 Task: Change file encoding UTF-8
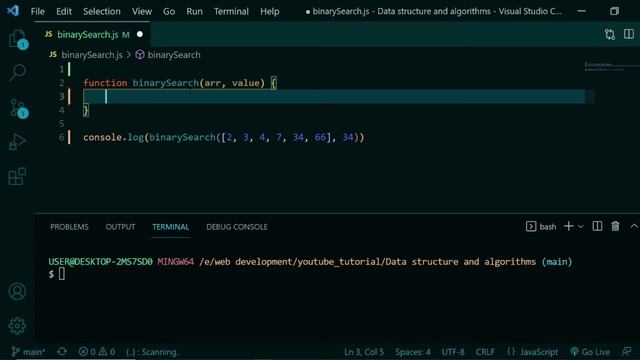pyautogui.click(x=453, y=352)
